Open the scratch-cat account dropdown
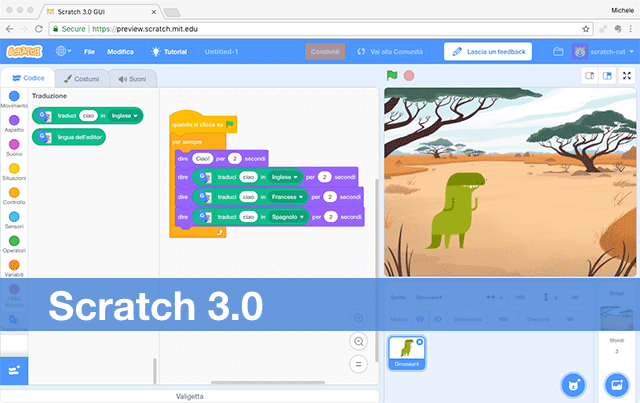This screenshot has width=640, height=403. 603,52
